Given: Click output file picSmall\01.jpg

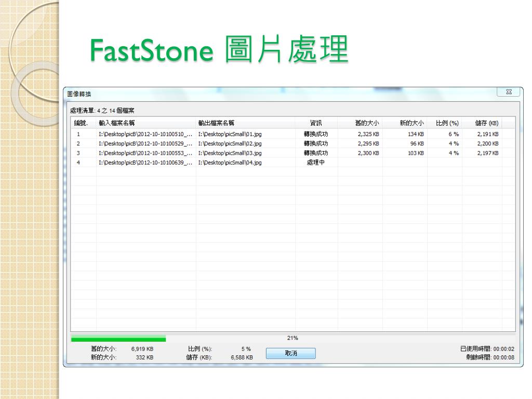Looking at the screenshot, I should click(x=230, y=134).
